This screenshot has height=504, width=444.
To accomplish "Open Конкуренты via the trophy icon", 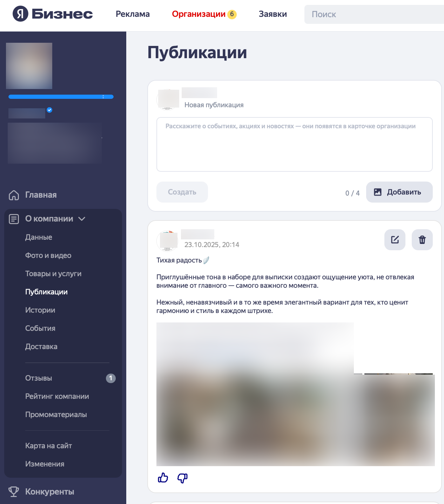I will click(14, 492).
